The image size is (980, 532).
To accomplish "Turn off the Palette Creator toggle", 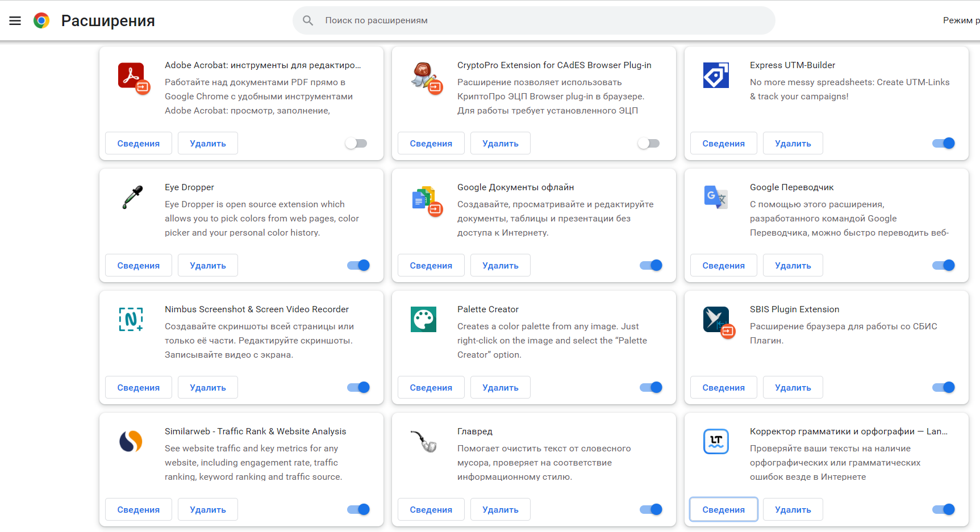I will click(x=651, y=387).
